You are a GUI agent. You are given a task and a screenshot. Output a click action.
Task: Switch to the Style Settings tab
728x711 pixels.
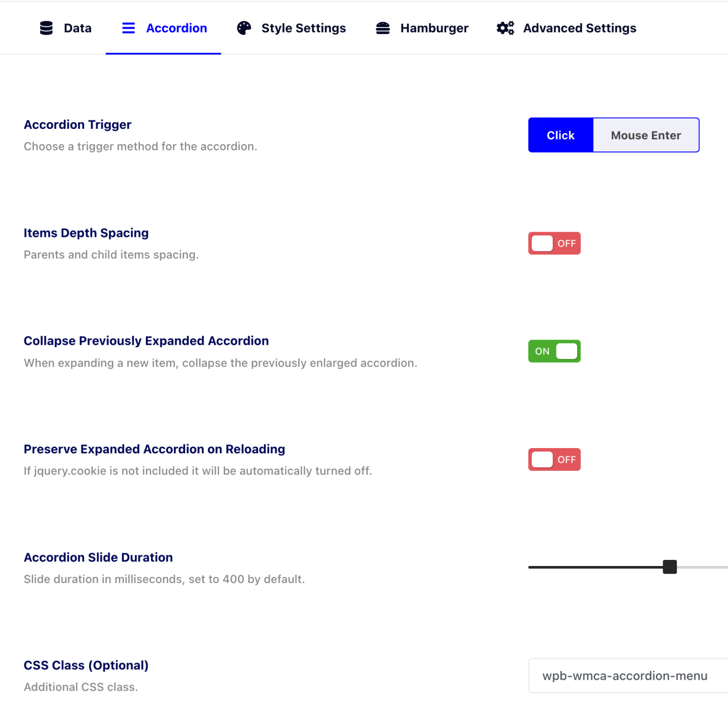[x=291, y=28]
